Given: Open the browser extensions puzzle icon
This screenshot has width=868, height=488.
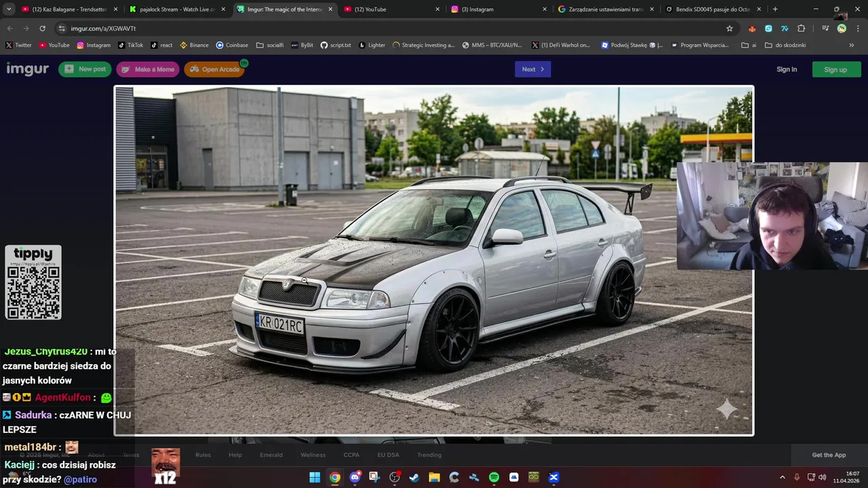Looking at the screenshot, I should click(x=801, y=28).
